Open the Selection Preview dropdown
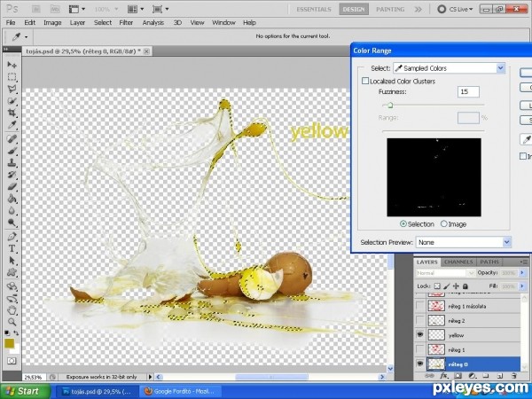The image size is (532, 399). (464, 242)
